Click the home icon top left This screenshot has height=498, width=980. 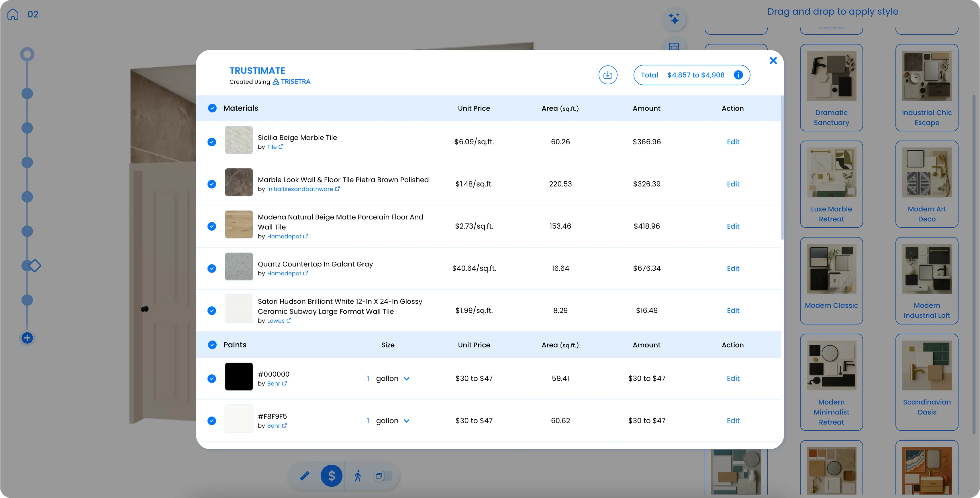point(13,14)
